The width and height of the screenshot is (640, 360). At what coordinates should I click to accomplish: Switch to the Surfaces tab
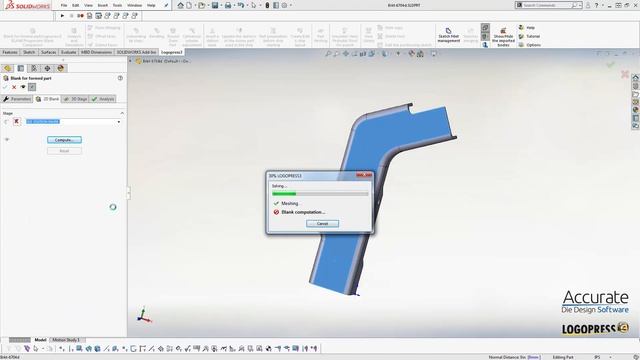click(49, 52)
